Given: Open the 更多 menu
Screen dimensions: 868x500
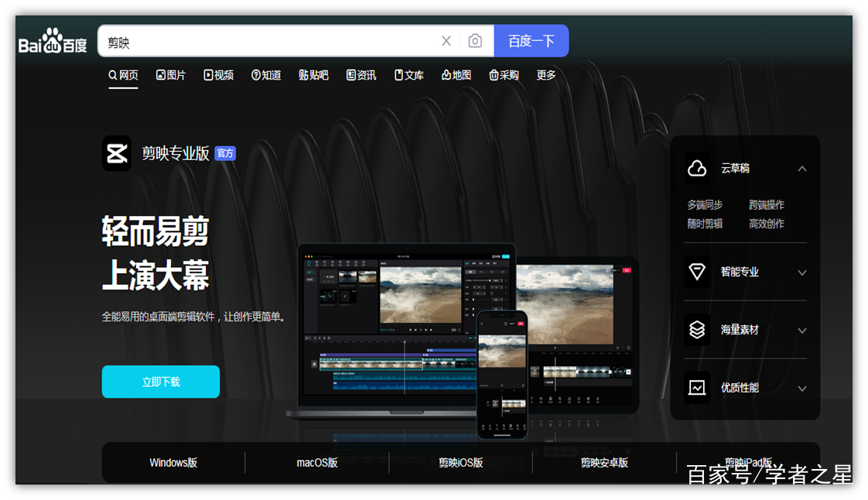Looking at the screenshot, I should [546, 75].
